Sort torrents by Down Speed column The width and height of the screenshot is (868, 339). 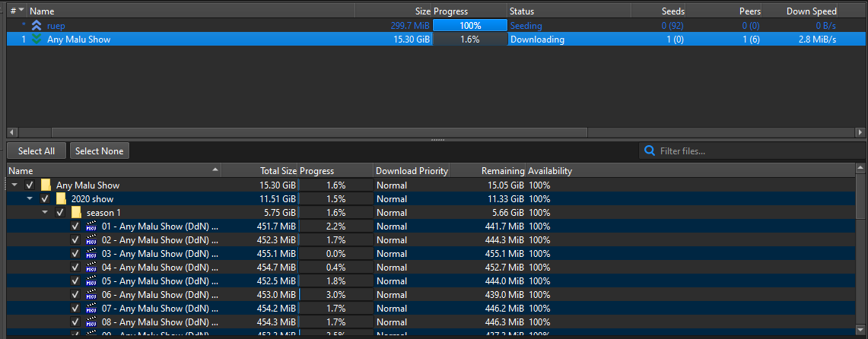point(800,11)
